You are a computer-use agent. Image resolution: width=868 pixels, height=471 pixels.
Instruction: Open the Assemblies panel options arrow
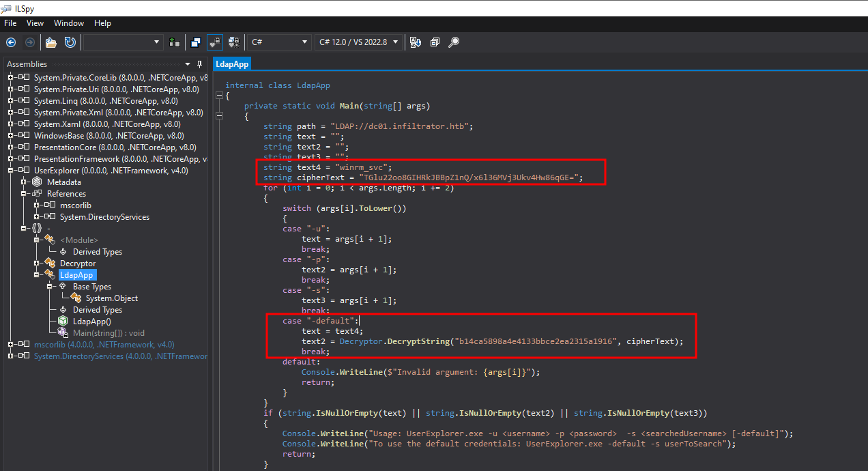click(187, 64)
